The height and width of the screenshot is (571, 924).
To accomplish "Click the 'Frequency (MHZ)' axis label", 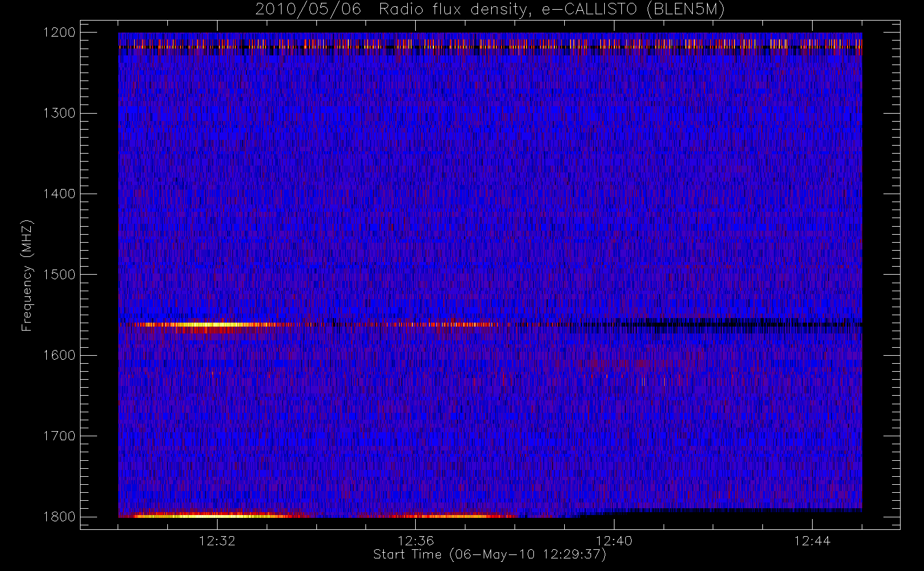I will pyautogui.click(x=26, y=275).
